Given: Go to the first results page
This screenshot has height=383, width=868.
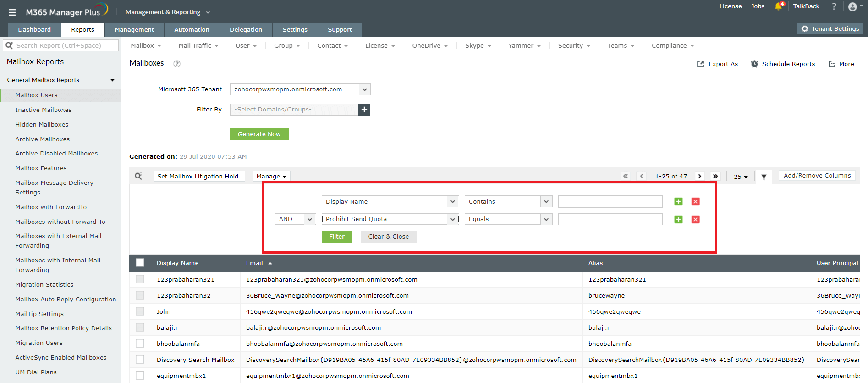Looking at the screenshot, I should click(626, 176).
